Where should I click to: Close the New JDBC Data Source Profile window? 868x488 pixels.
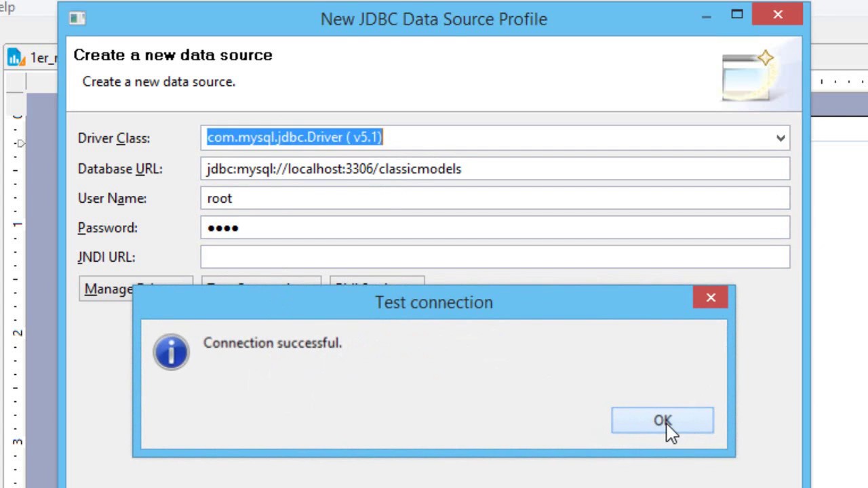777,14
